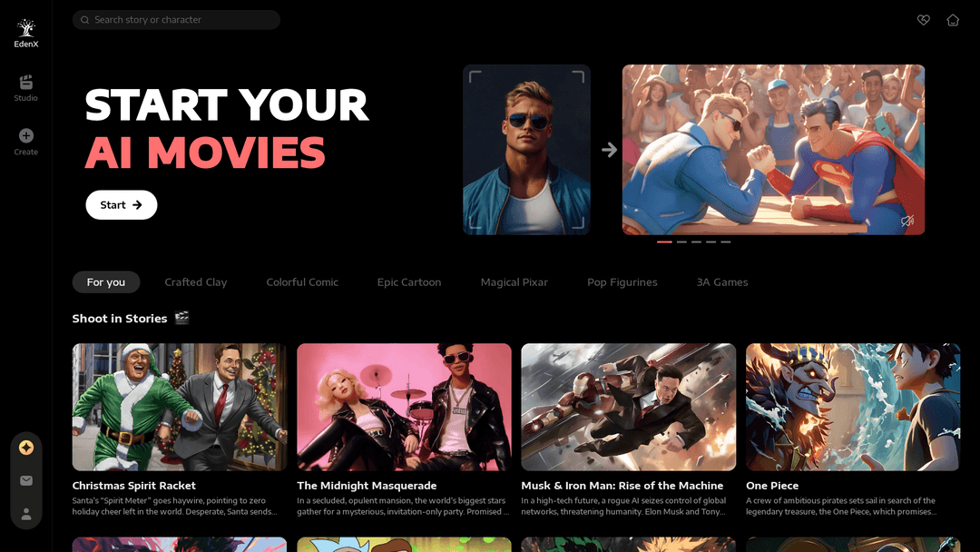Click the Christmas Spirit Racket title
The width and height of the screenshot is (980, 552).
tap(133, 486)
